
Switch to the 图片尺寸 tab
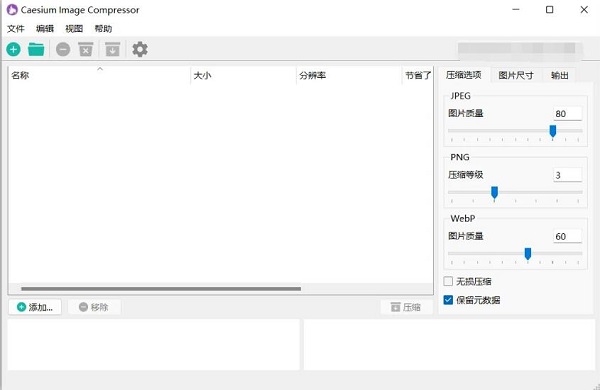(x=516, y=75)
